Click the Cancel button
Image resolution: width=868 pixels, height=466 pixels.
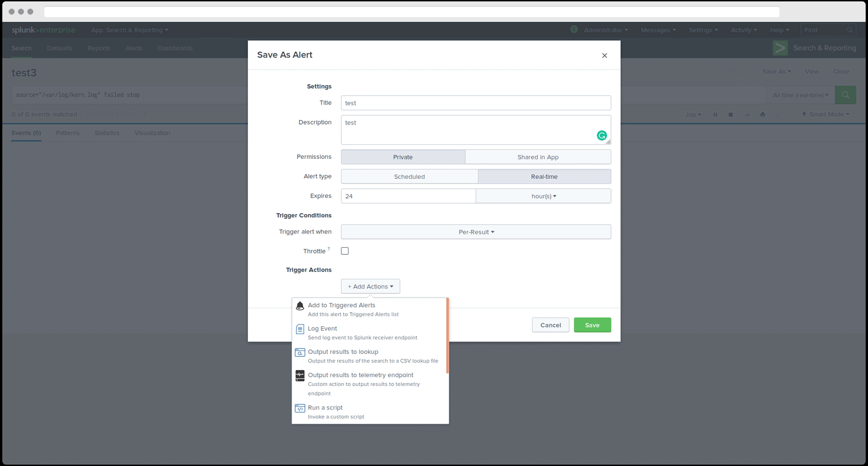(x=550, y=325)
